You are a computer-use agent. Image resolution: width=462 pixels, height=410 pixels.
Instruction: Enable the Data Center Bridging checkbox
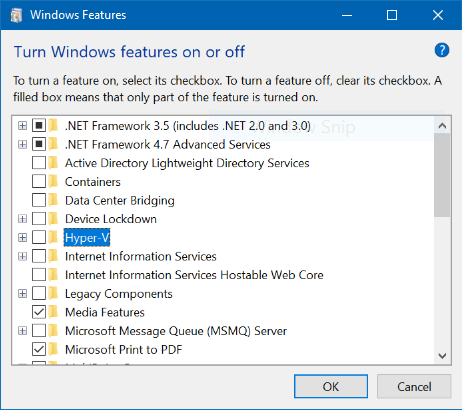[39, 200]
